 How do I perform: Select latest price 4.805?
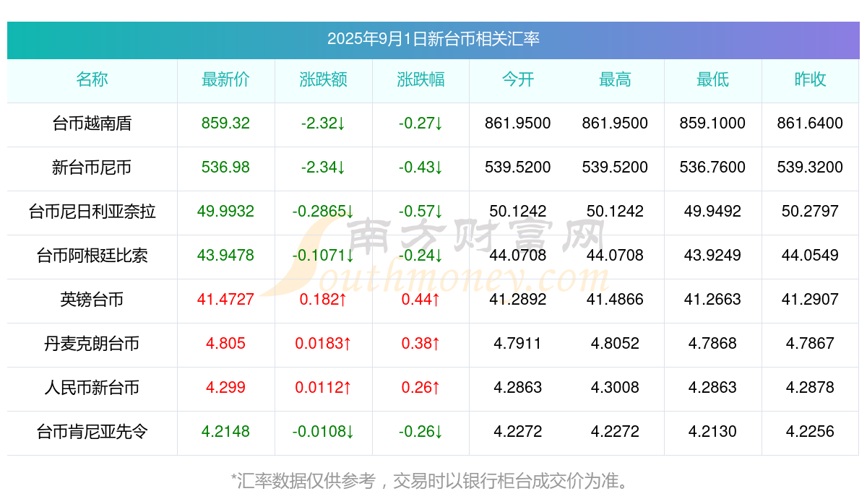(225, 344)
